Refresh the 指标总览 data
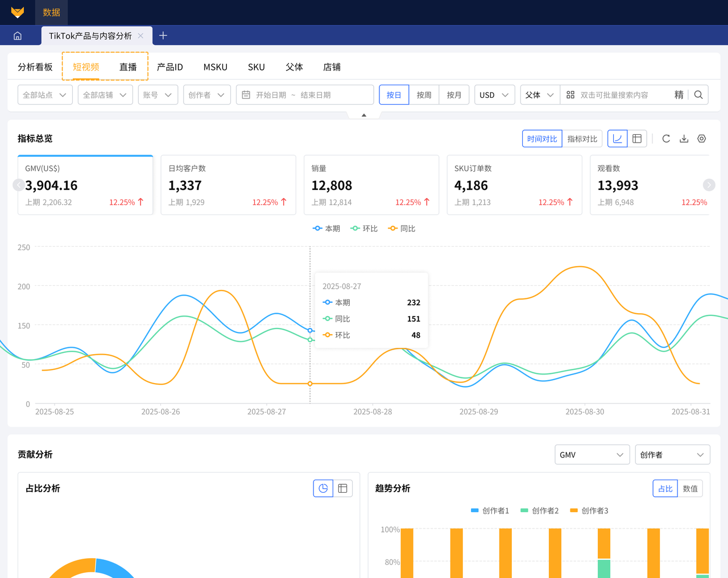 666,139
